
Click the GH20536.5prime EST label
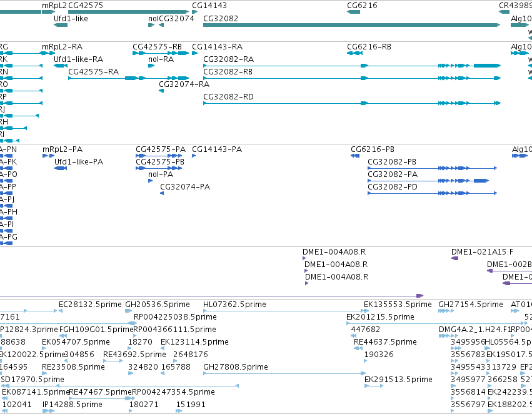158,305
